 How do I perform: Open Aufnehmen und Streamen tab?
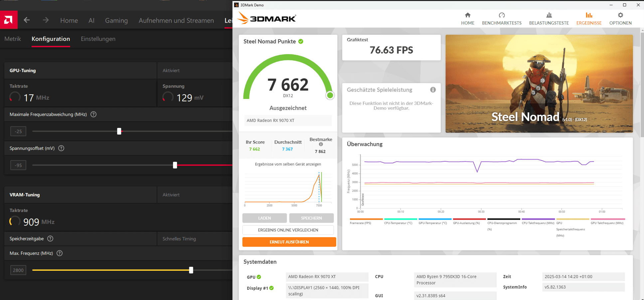click(x=176, y=20)
